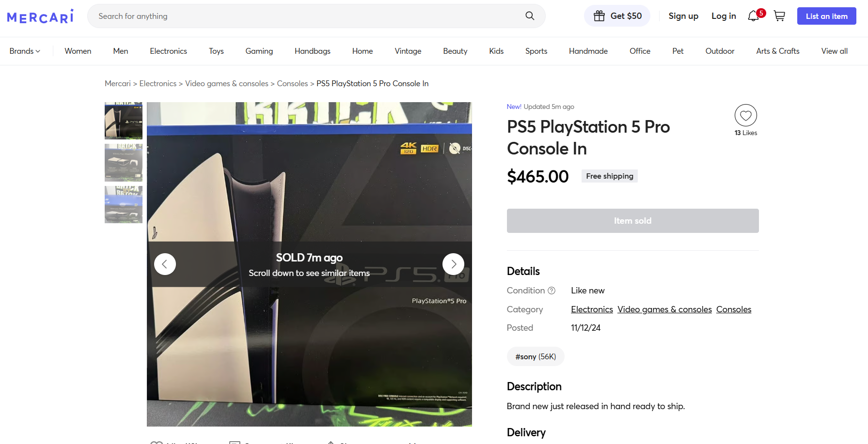Viewport: 868px width, 444px height.
Task: Focus the Search for anything field
Action: click(x=305, y=16)
